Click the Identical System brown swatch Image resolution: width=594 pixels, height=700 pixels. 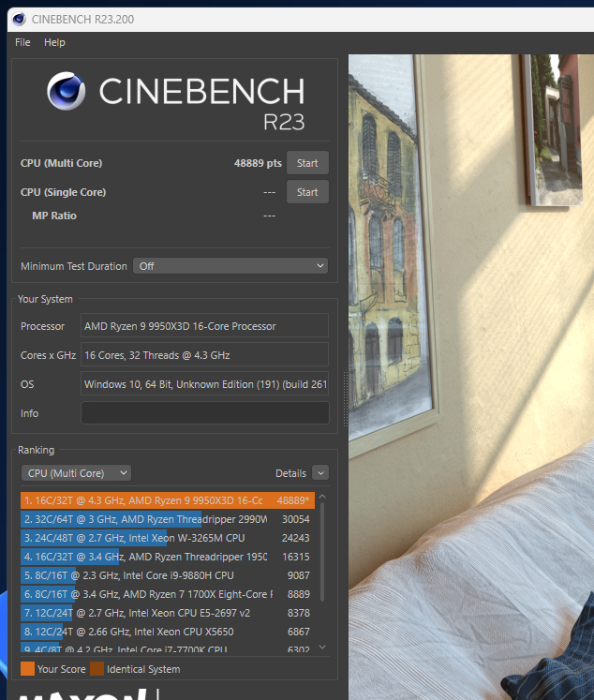click(97, 669)
